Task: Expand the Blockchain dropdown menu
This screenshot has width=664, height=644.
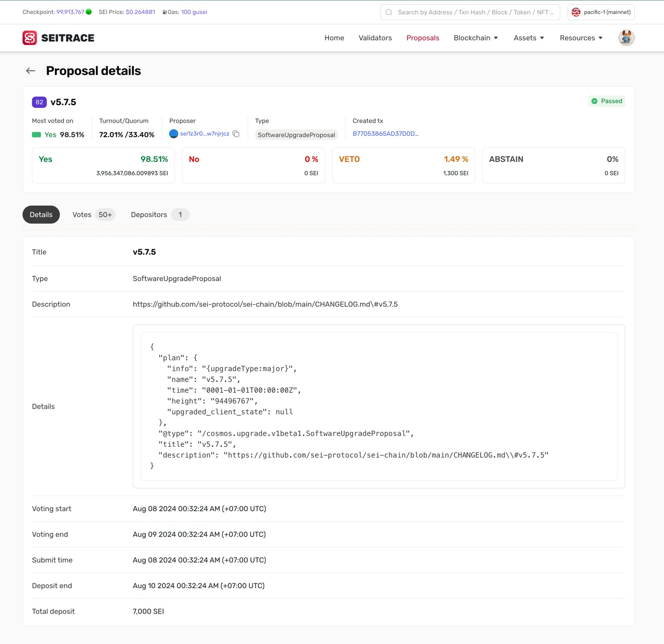Action: point(476,38)
